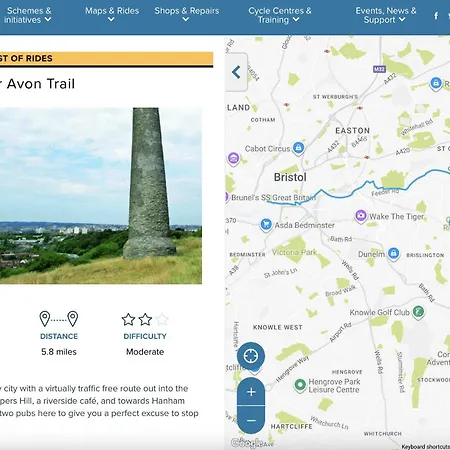The width and height of the screenshot is (450, 450).
Task: Expand the Schemes & initiatives menu
Action: click(28, 15)
